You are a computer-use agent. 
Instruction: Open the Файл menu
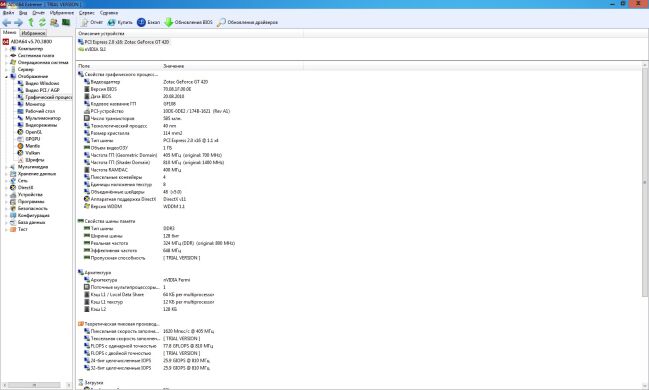pos(8,13)
